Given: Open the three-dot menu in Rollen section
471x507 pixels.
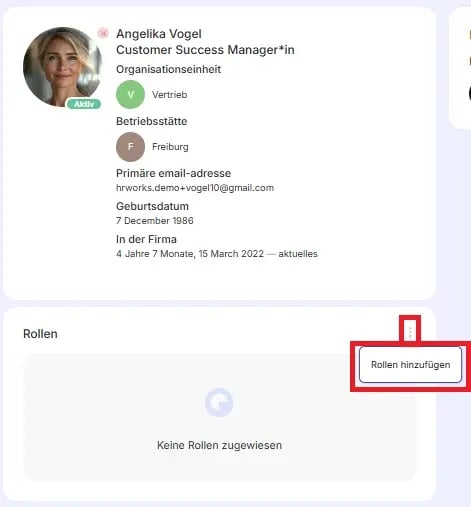Looking at the screenshot, I should 410,332.
